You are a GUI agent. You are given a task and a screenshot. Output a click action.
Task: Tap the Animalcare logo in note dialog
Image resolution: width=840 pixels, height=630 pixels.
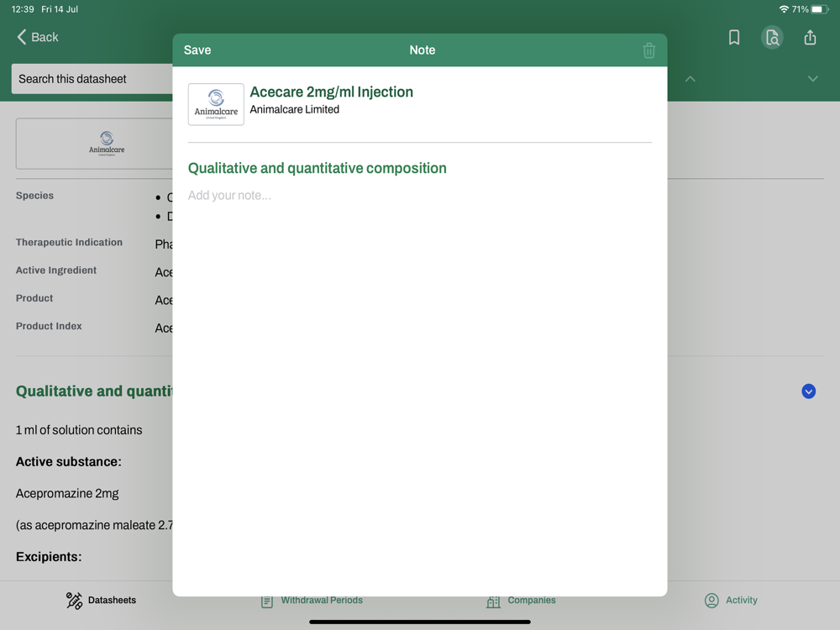216,104
